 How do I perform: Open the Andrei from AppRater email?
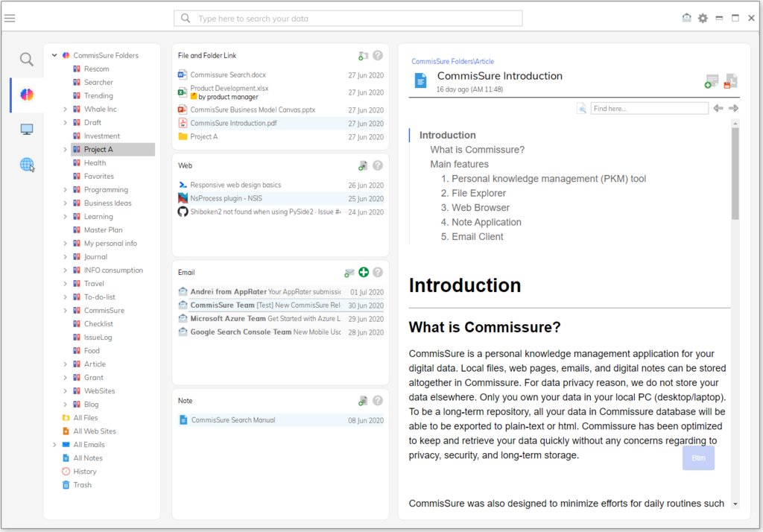[x=281, y=292]
